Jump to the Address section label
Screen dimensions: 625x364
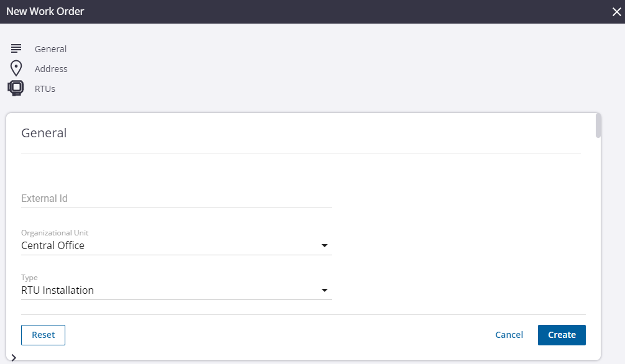tap(51, 69)
